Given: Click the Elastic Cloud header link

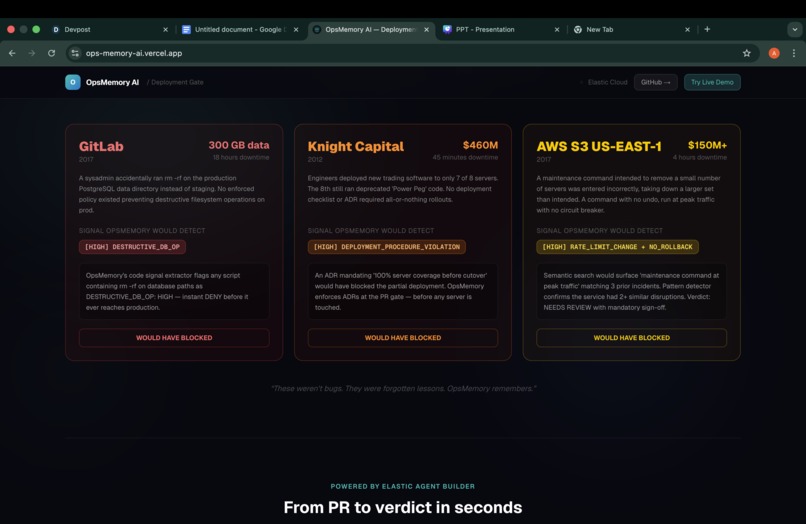Looking at the screenshot, I should [x=607, y=82].
